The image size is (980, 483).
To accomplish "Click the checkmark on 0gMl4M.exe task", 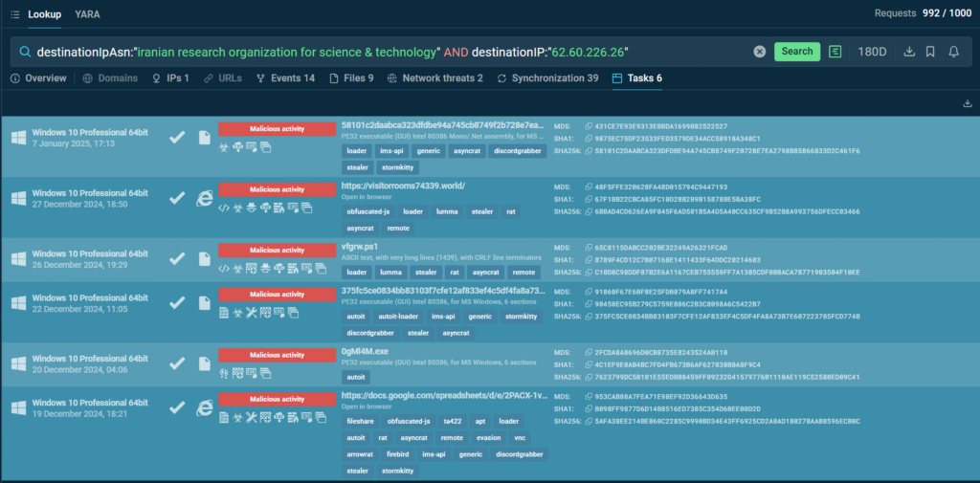I will click(x=176, y=364).
